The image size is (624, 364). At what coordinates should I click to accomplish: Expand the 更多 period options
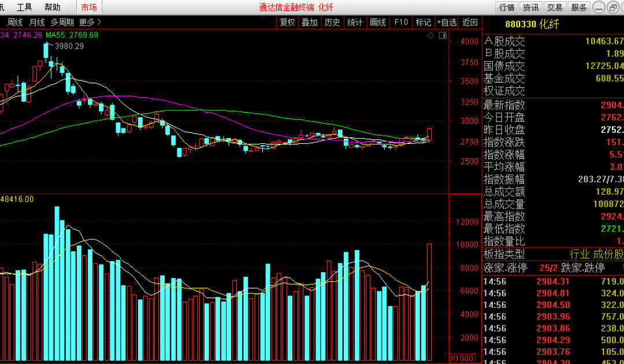(90, 22)
